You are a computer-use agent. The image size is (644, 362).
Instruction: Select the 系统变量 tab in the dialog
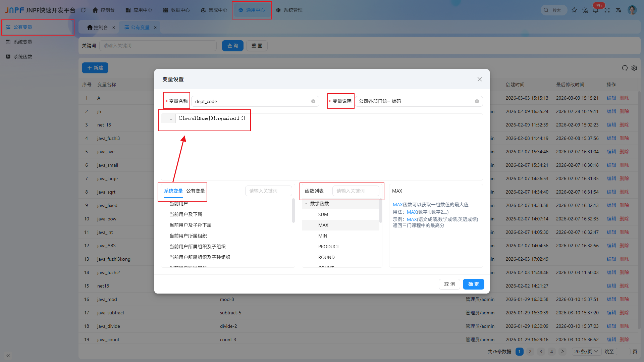click(173, 191)
